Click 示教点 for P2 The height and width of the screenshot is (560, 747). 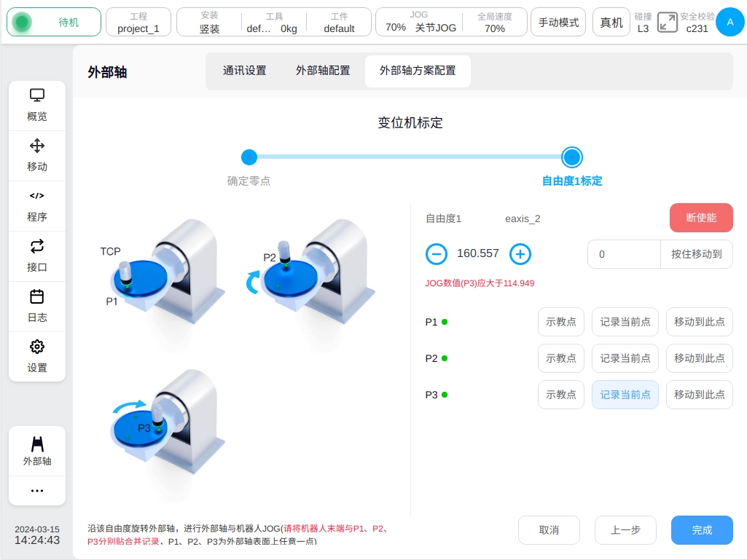tap(560, 358)
